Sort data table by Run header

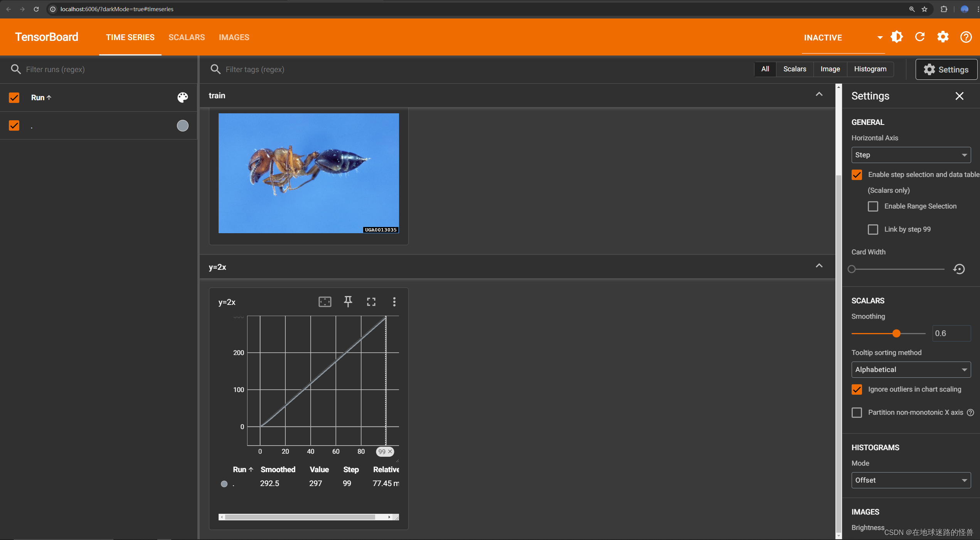click(x=243, y=470)
